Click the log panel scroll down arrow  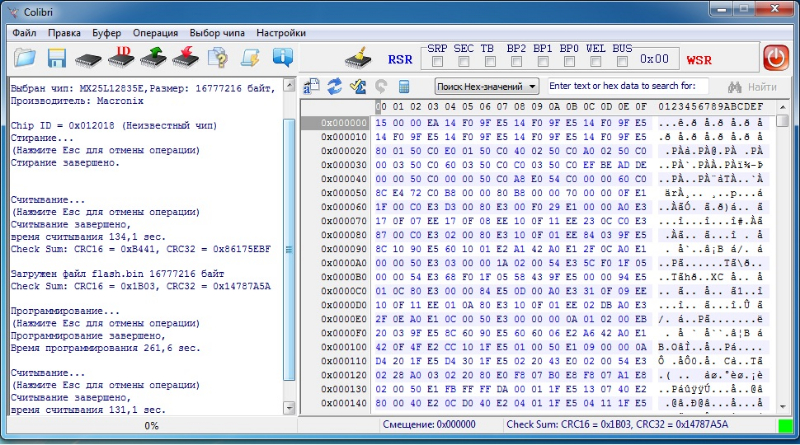[289, 408]
